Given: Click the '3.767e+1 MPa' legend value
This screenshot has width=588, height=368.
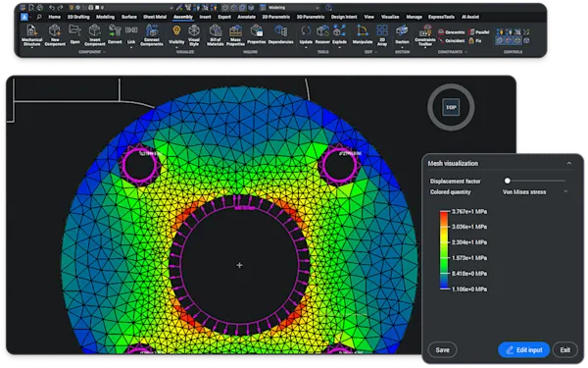Looking at the screenshot, I should (469, 212).
